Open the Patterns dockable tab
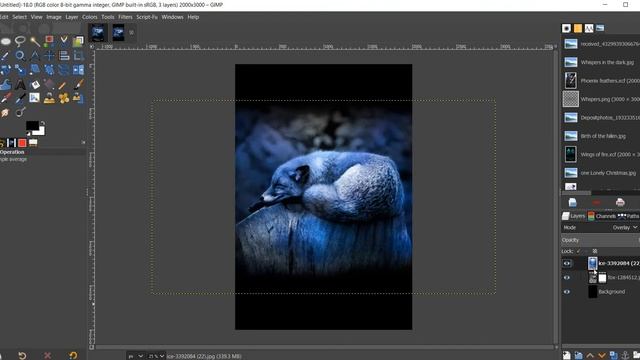 [x=578, y=28]
